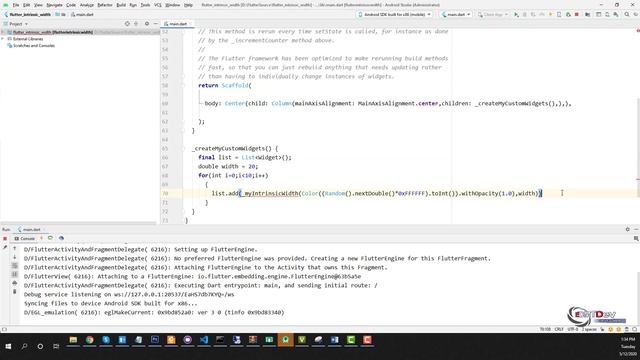Click the Scaffold class name in code
The height and width of the screenshot is (360, 640).
click(x=235, y=85)
